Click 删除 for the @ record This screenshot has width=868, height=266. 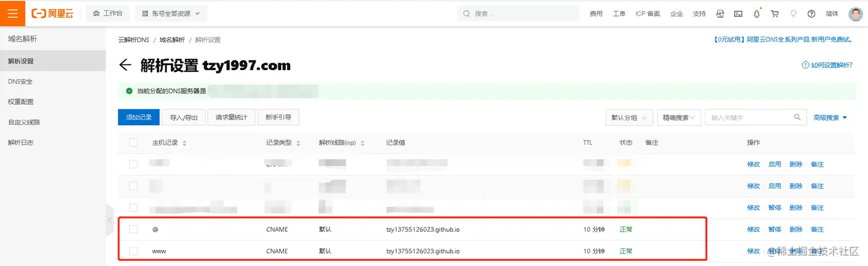796,229
